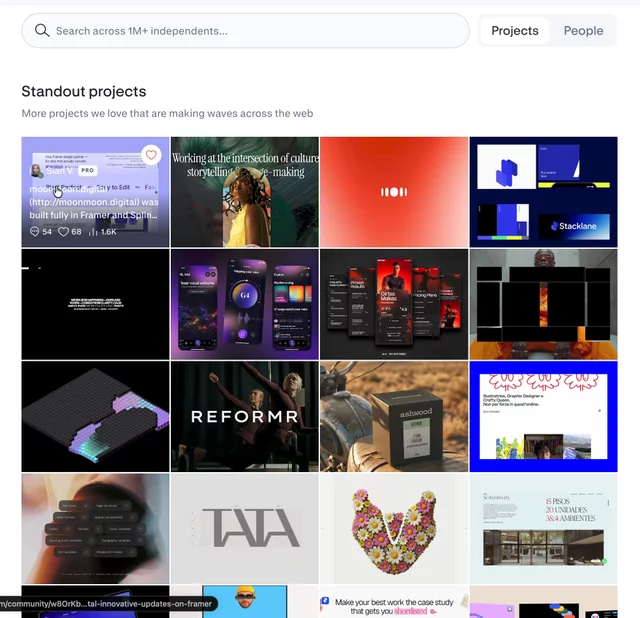Open the isometric purple keyboard grid project

pyautogui.click(x=96, y=416)
